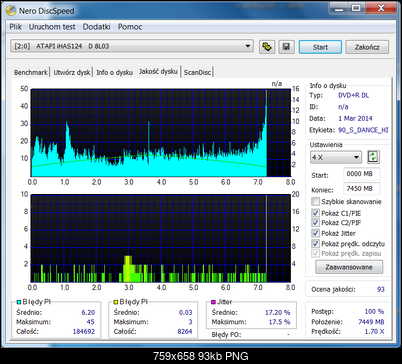
Task: Click the save floppy disk icon
Action: point(286,47)
